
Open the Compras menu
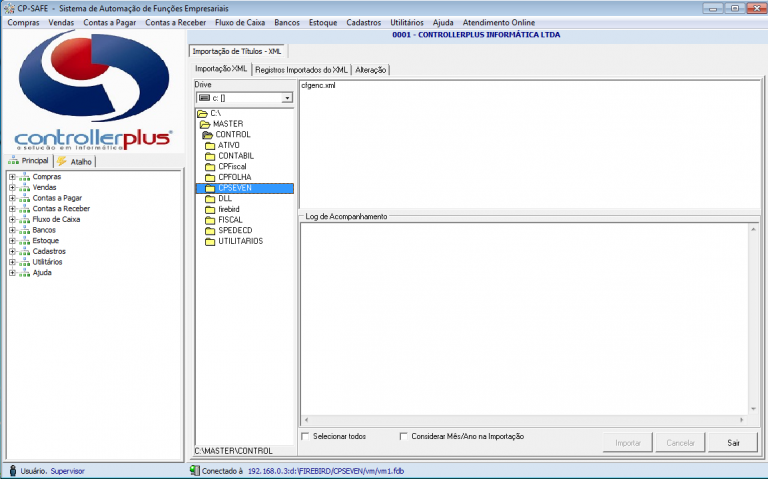click(x=24, y=23)
